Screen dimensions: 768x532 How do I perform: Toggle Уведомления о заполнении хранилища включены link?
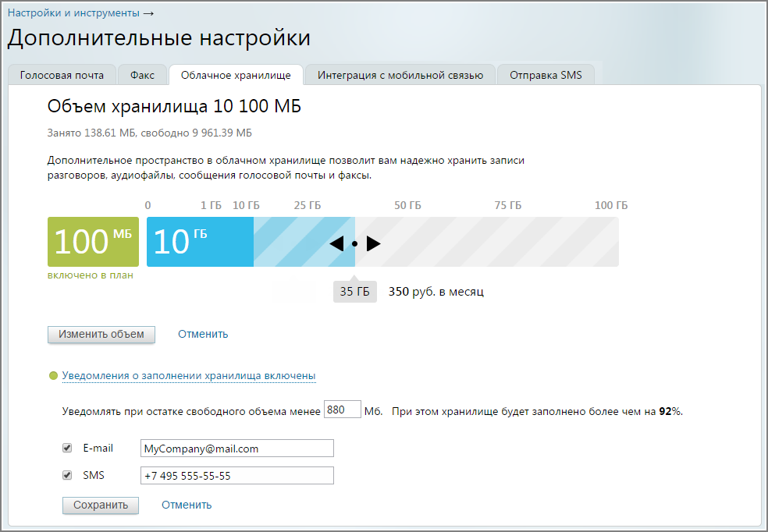[189, 376]
